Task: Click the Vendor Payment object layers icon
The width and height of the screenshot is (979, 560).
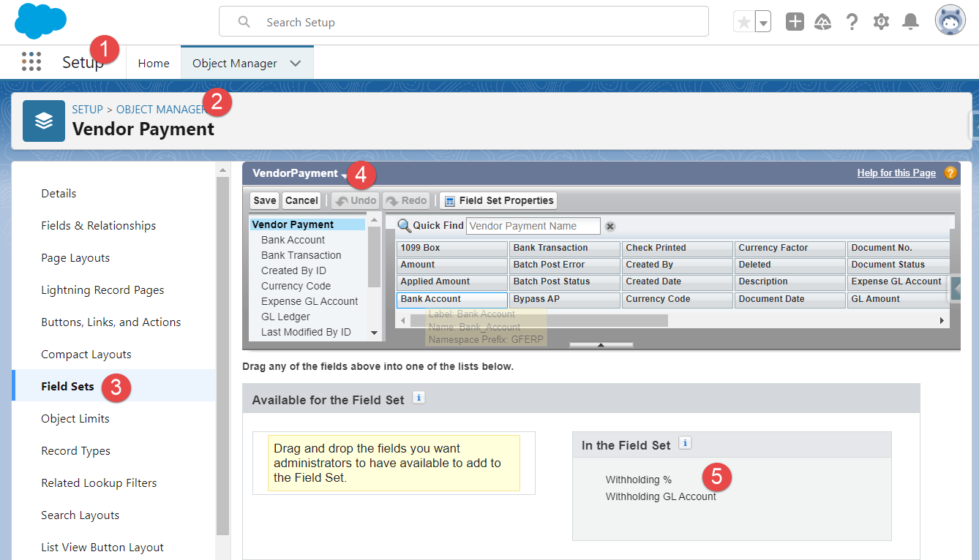Action: pyautogui.click(x=44, y=121)
